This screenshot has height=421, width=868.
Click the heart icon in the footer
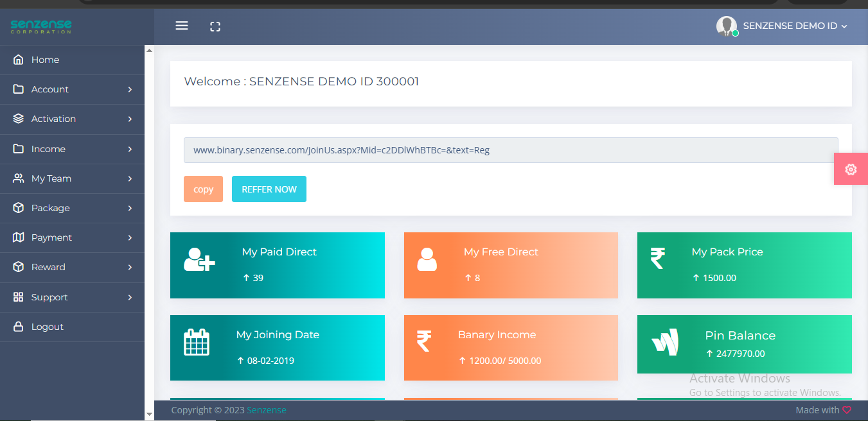pyautogui.click(x=847, y=410)
